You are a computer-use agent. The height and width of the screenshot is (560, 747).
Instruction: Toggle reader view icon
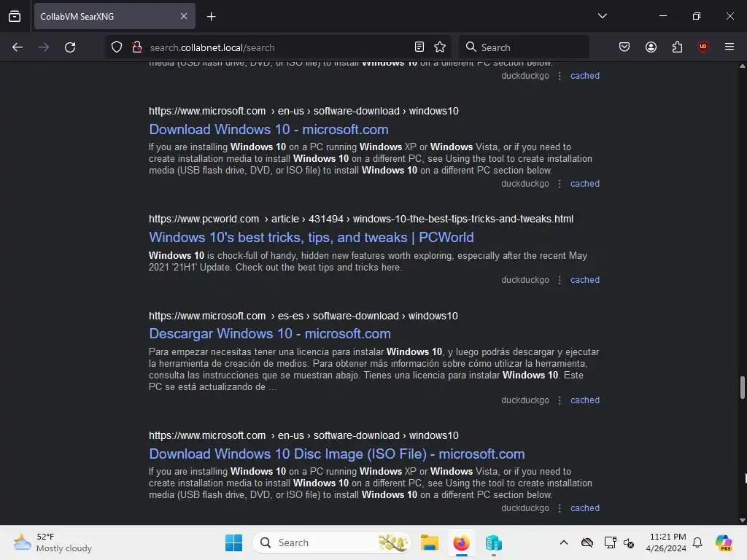[x=419, y=47]
